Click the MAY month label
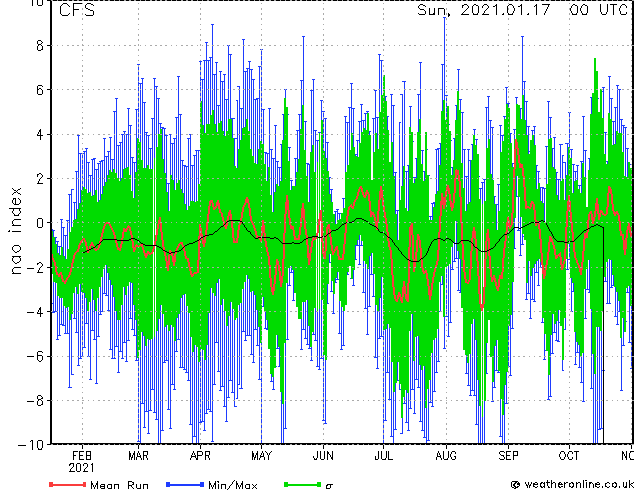The width and height of the screenshot is (634, 490). pos(261,456)
